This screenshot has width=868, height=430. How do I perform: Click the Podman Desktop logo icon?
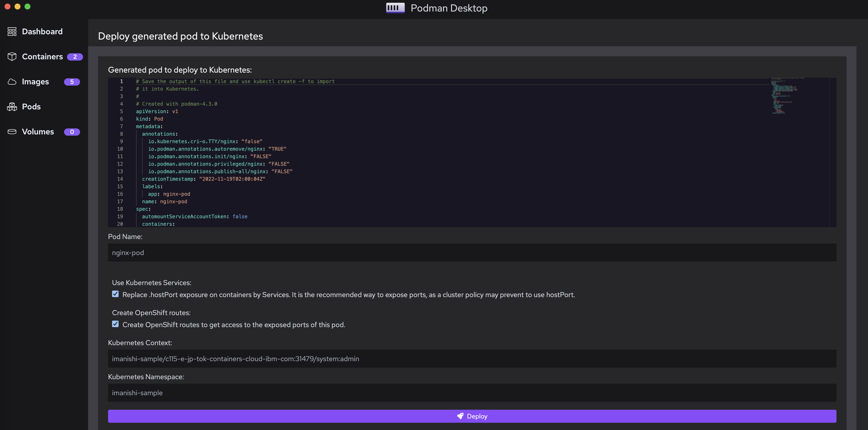(x=395, y=8)
